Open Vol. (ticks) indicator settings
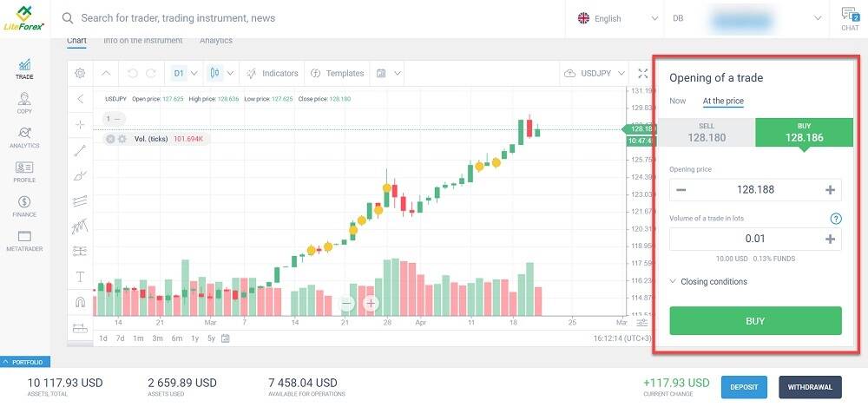This screenshot has height=407, width=868. (122, 139)
